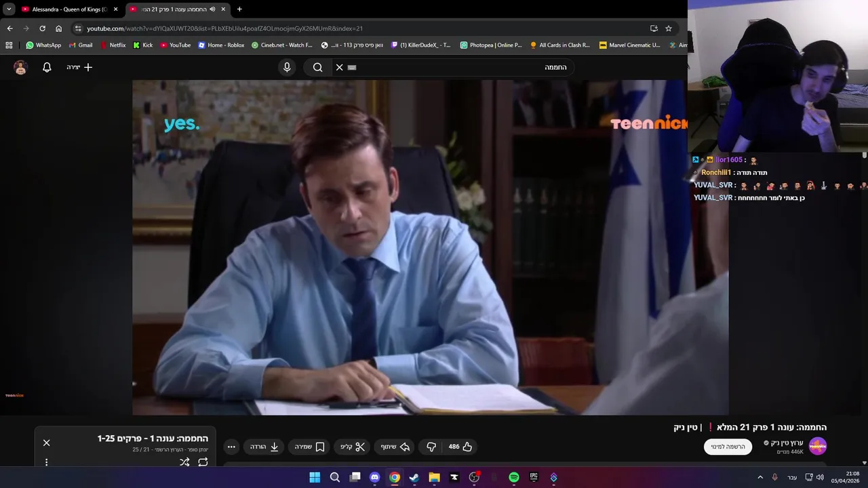The image size is (868, 488).
Task: Dislike the video
Action: (431, 447)
